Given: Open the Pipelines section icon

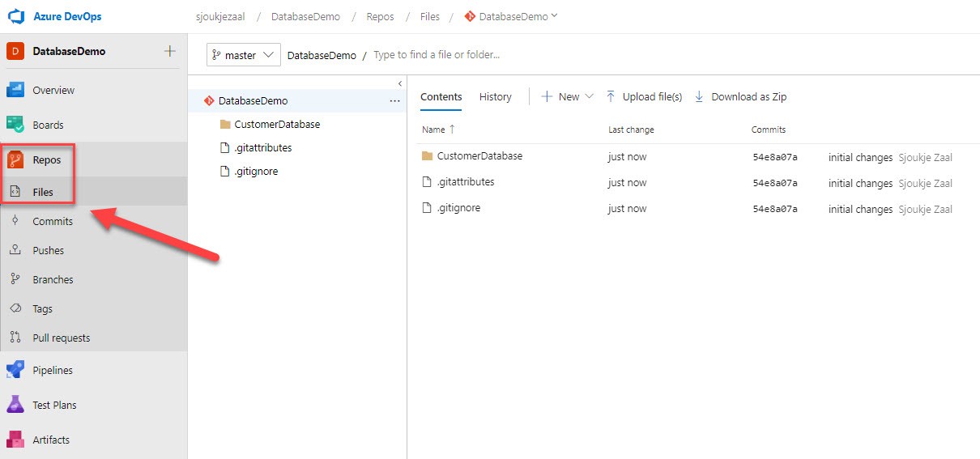Looking at the screenshot, I should coord(15,370).
